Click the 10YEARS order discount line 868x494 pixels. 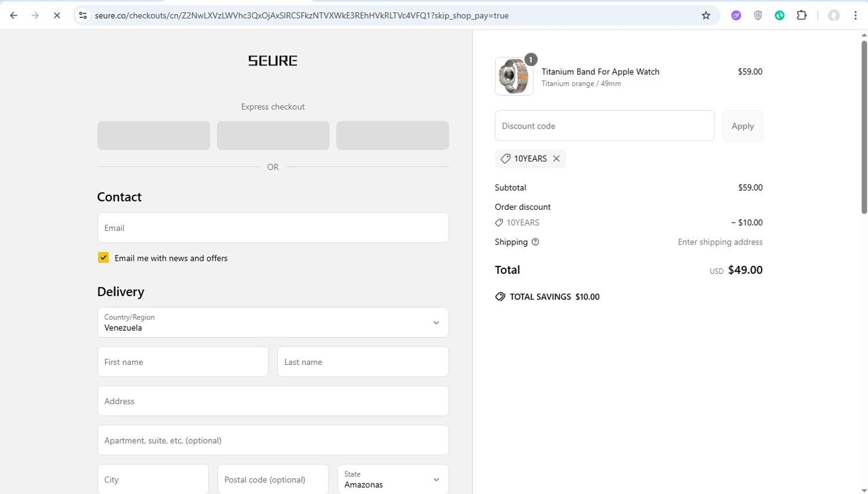(x=517, y=223)
